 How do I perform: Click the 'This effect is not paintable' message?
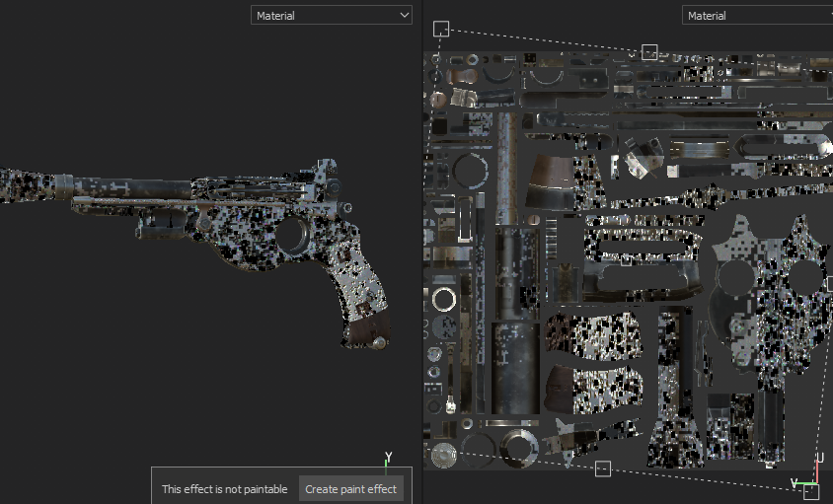click(x=225, y=489)
